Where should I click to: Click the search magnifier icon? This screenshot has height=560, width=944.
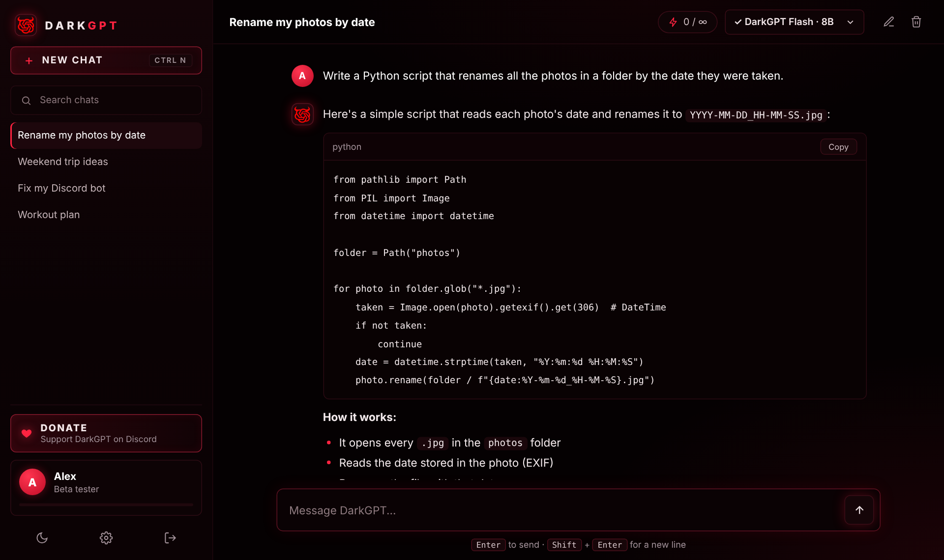click(27, 100)
